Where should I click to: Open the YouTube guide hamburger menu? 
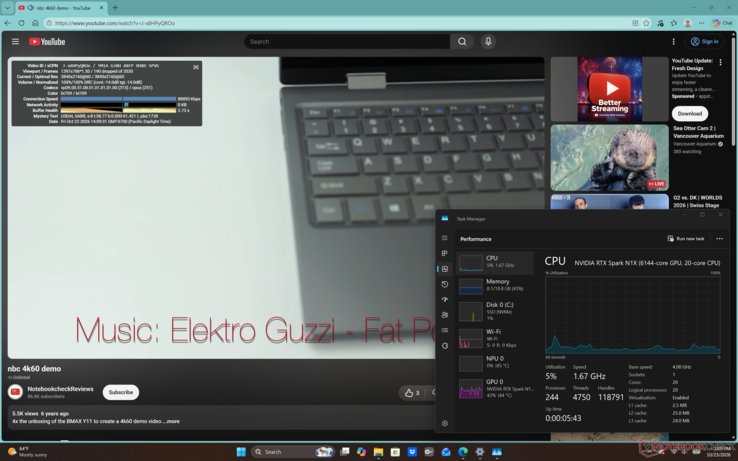(x=15, y=41)
